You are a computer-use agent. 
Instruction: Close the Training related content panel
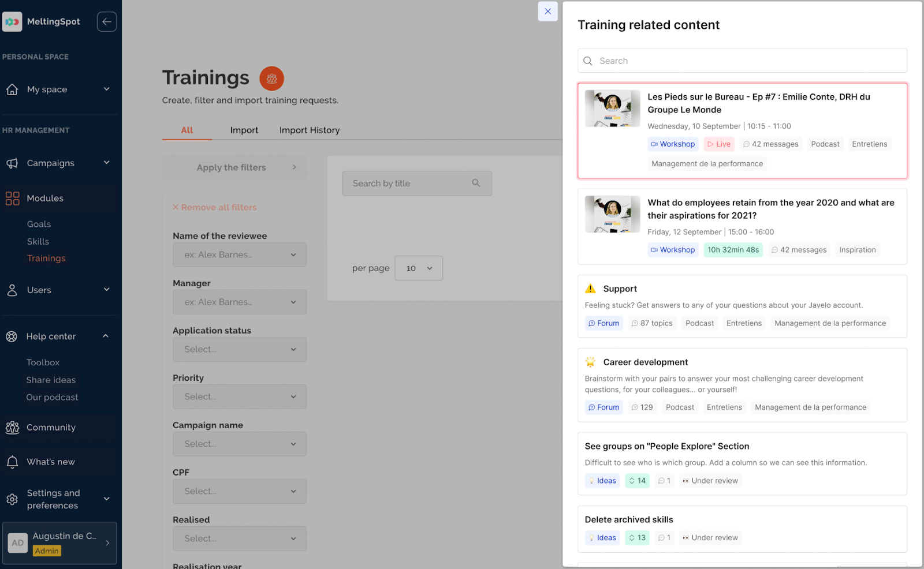coord(547,12)
